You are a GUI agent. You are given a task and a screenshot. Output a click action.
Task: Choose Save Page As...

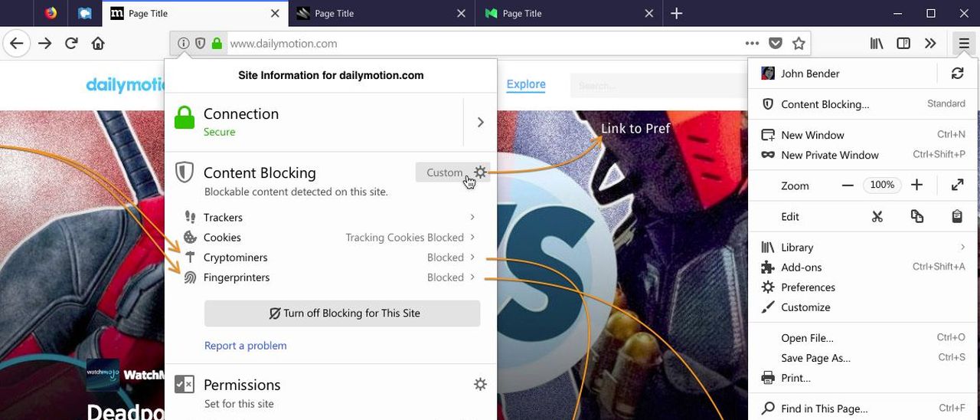pyautogui.click(x=863, y=358)
